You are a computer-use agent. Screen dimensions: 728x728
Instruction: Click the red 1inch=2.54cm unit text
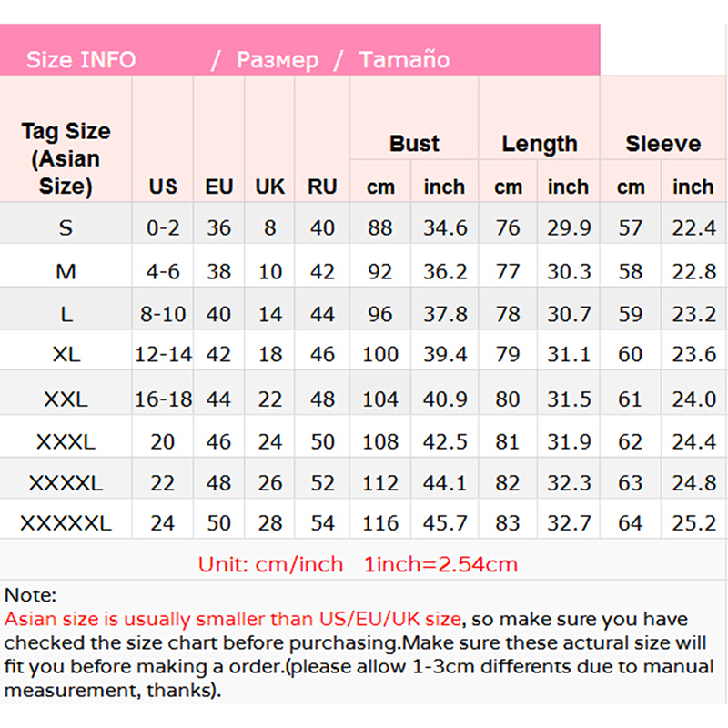(440, 564)
